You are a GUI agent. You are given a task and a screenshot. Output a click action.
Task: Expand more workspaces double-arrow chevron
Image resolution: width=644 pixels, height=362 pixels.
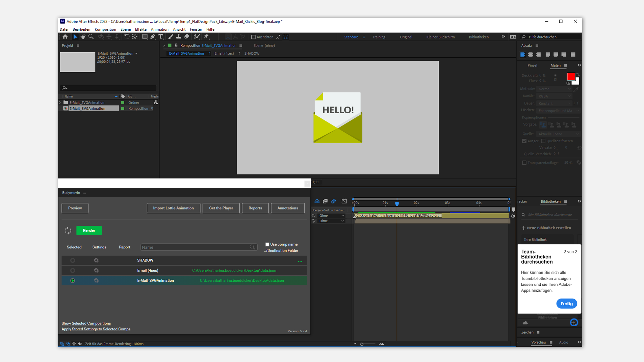[503, 37]
